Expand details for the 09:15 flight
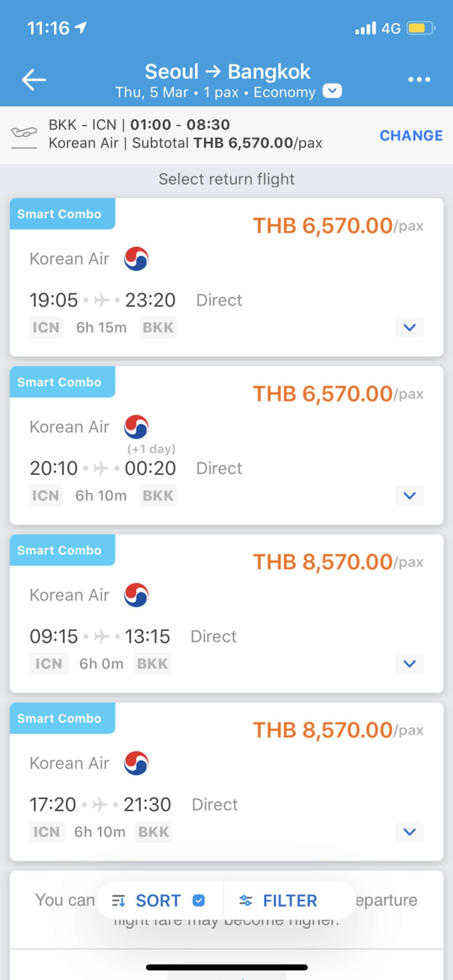This screenshot has height=980, width=453. pyautogui.click(x=410, y=664)
